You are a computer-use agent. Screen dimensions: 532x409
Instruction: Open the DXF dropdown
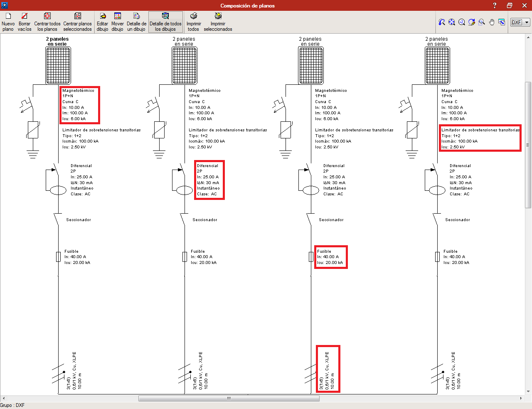[520, 22]
